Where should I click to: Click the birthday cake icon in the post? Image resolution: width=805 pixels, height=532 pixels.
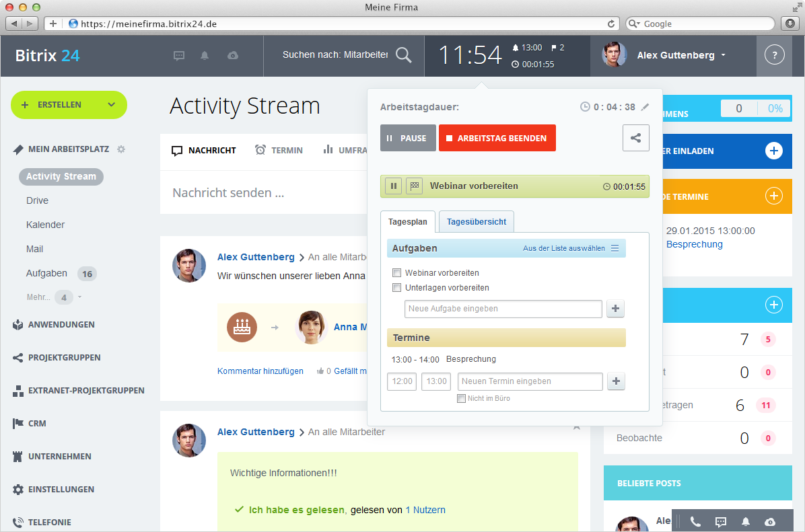[x=242, y=327]
